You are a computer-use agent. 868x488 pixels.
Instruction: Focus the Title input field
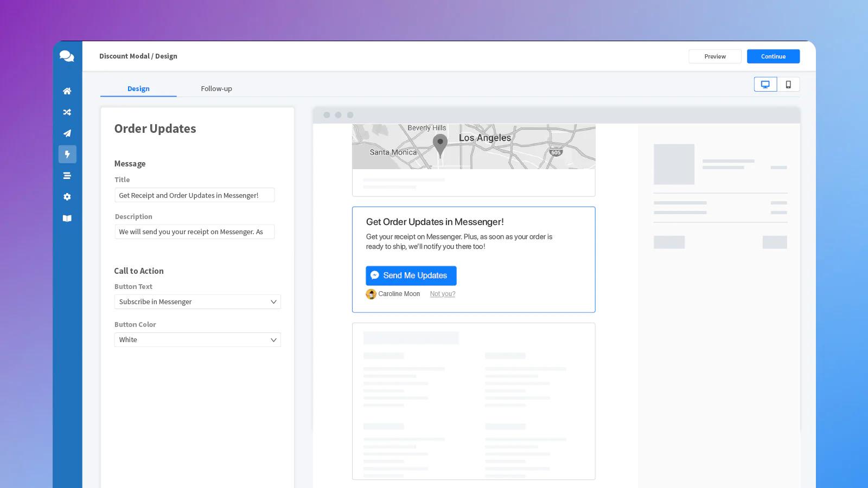(195, 195)
